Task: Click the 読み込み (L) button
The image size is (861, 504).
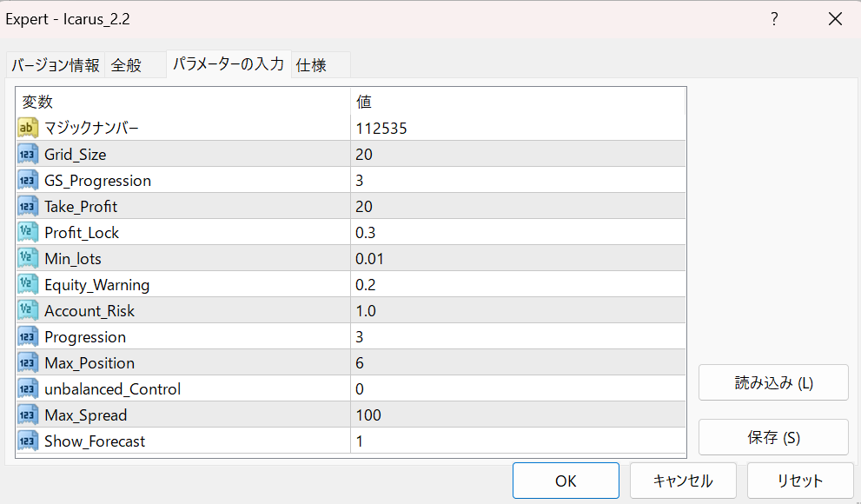Action: [773, 382]
